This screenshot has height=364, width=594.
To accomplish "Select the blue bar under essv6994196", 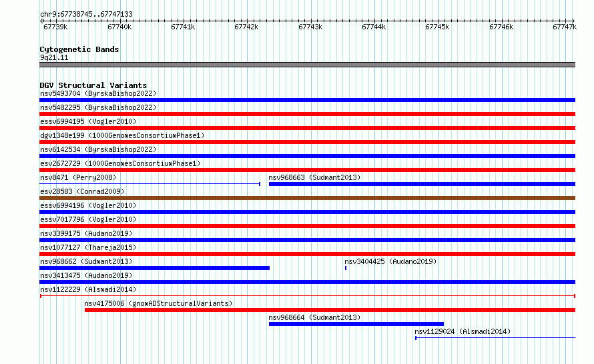I will (307, 212).
